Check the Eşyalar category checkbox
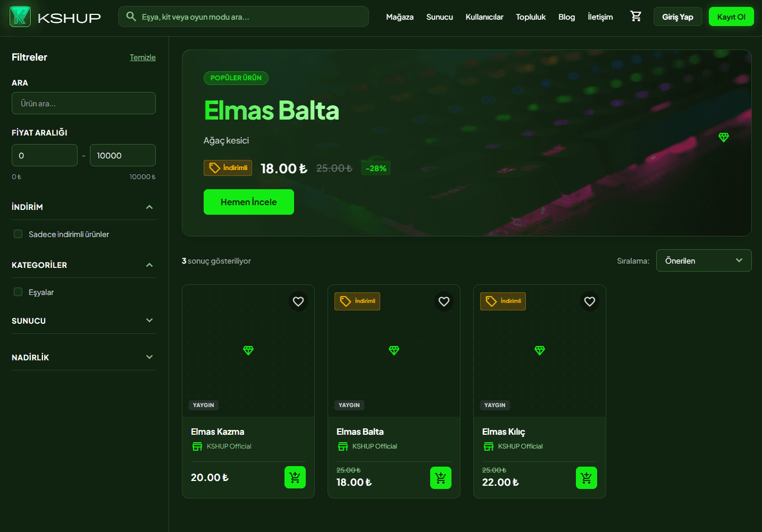Image resolution: width=762 pixels, height=532 pixels. pos(18,292)
